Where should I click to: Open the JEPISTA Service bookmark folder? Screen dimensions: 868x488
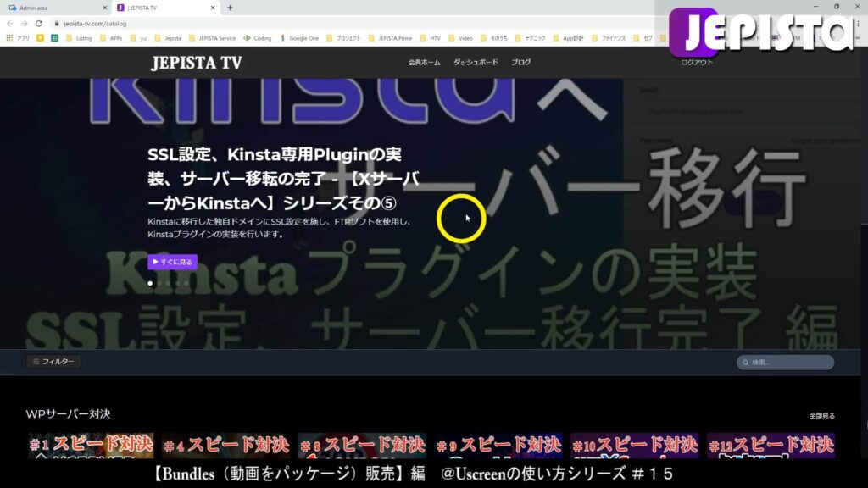click(x=213, y=38)
